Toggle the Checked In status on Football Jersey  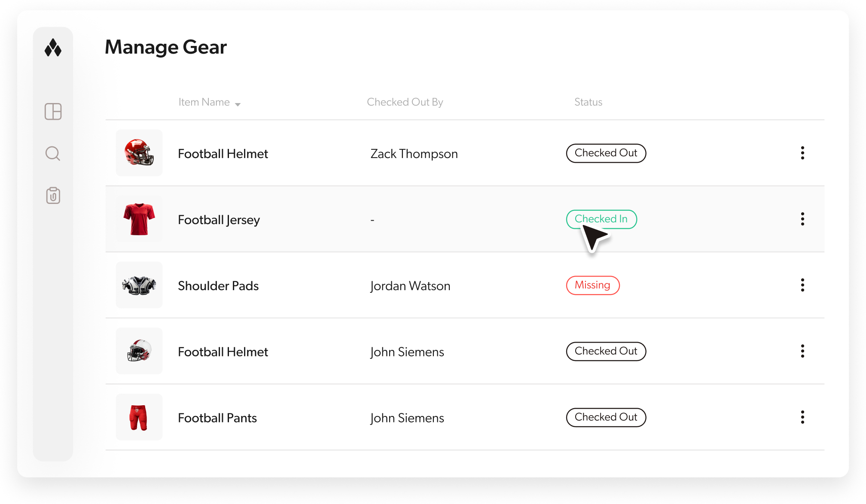tap(601, 219)
